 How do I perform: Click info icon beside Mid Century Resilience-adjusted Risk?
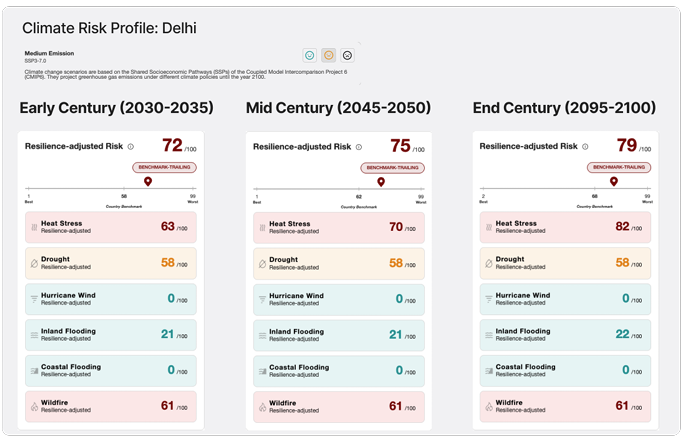coord(358,147)
